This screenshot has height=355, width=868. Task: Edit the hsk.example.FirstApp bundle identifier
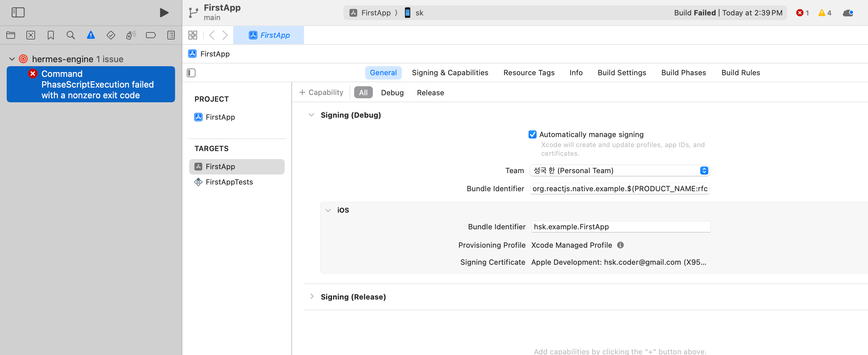[621, 227]
